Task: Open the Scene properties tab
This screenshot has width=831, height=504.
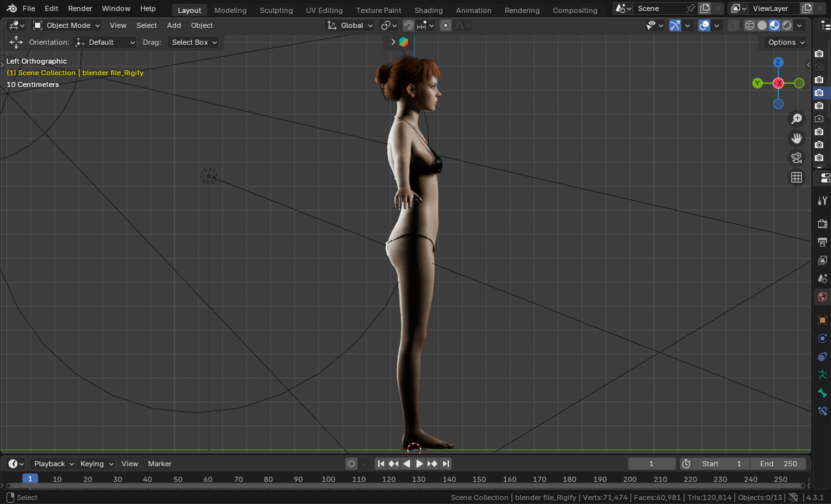Action: pyautogui.click(x=823, y=279)
